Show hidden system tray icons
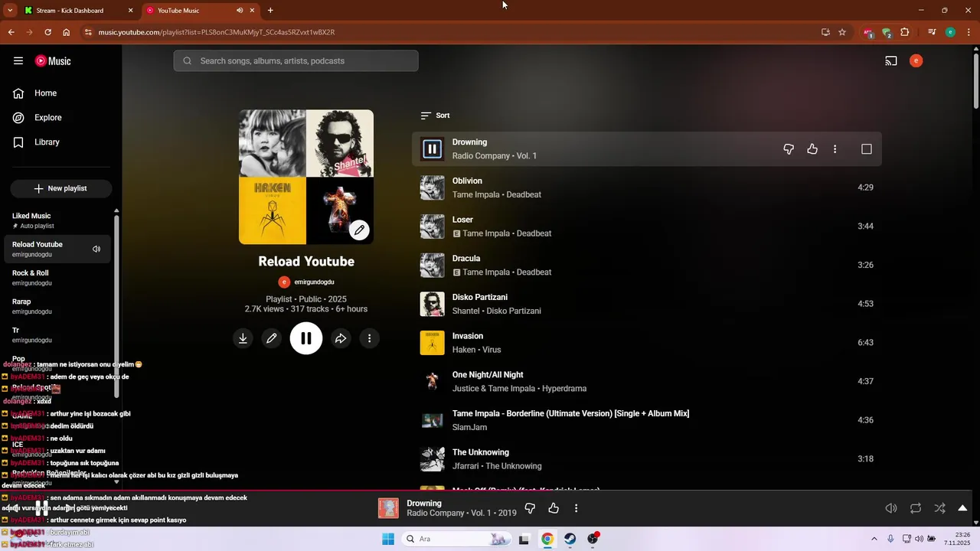The width and height of the screenshot is (980, 551). (874, 539)
